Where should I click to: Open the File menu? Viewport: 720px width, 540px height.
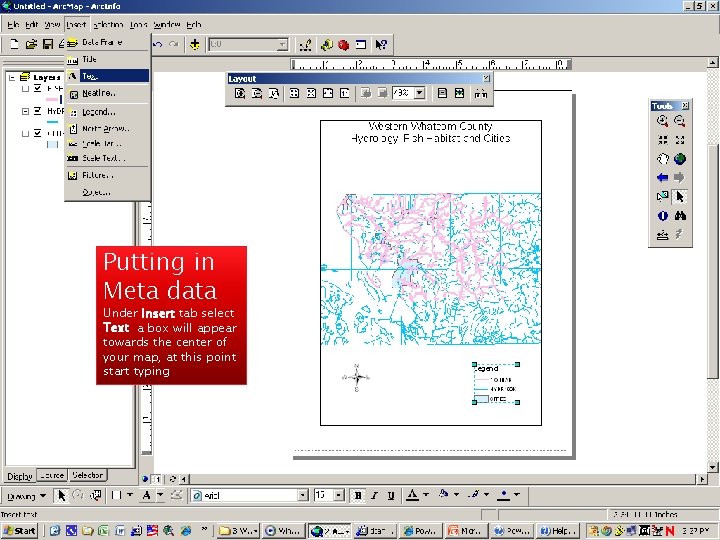point(13,25)
